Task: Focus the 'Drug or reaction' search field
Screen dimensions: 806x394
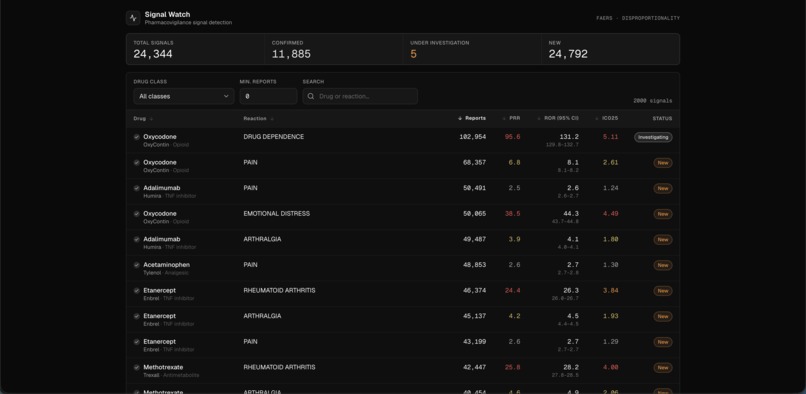Action: click(x=360, y=96)
